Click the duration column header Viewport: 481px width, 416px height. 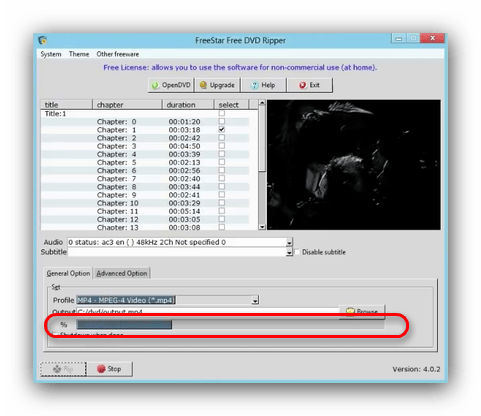(x=188, y=105)
